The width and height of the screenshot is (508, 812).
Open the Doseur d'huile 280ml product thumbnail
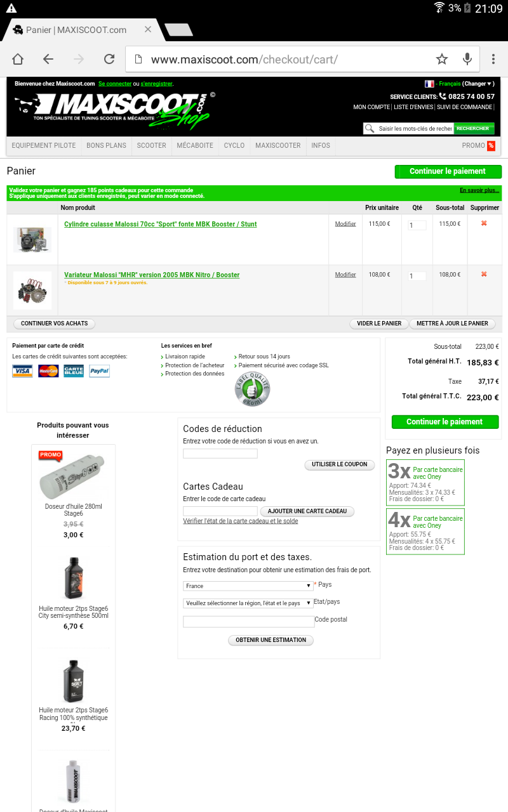point(73,474)
